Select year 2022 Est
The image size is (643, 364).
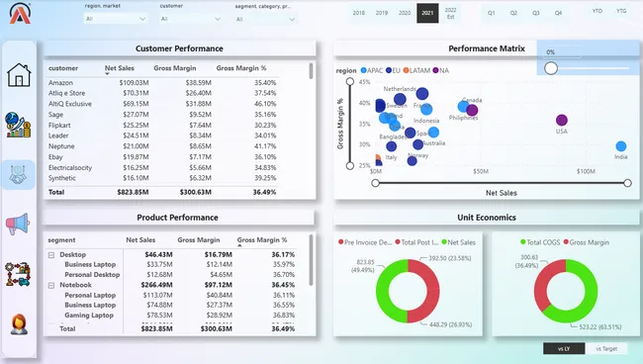click(451, 13)
